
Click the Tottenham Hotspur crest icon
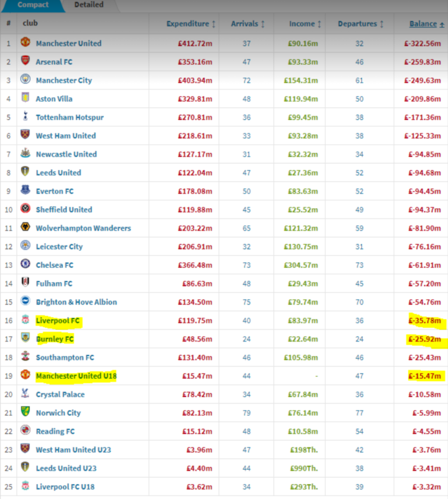pos(25,116)
